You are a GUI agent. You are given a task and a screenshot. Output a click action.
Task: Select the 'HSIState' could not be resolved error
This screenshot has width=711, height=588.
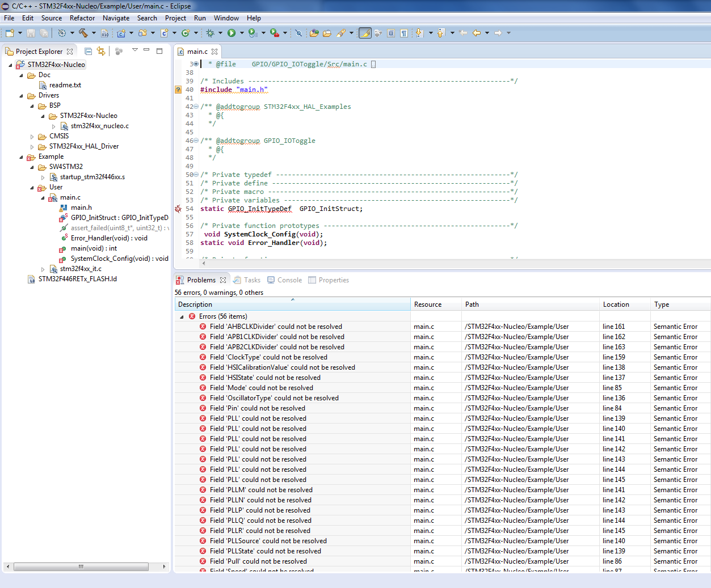point(264,378)
